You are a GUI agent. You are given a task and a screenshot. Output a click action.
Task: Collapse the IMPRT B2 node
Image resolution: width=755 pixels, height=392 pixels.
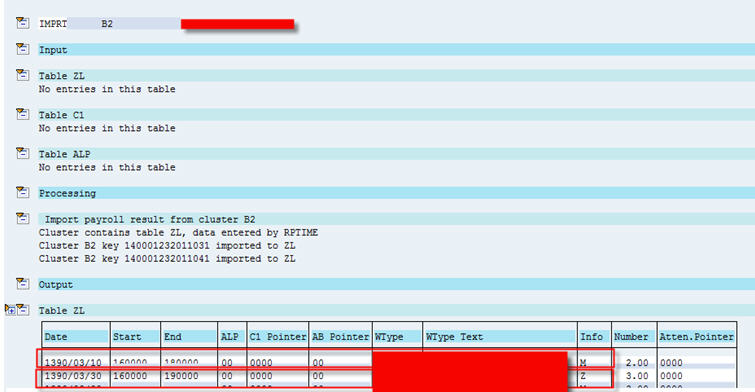(x=23, y=23)
